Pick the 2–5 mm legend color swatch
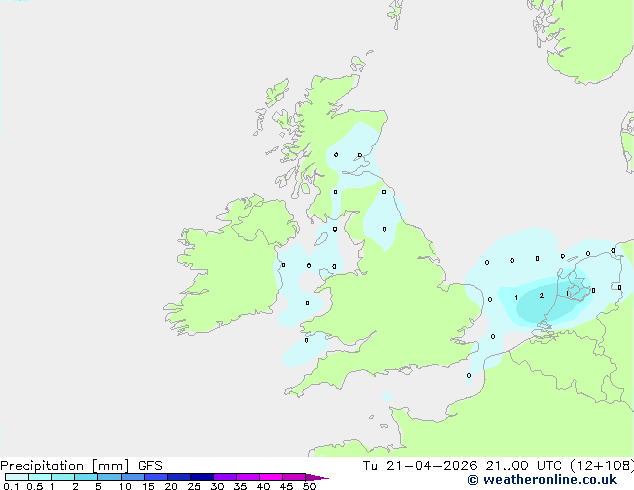Image resolution: width=634 pixels, height=490 pixels. (x=86, y=477)
